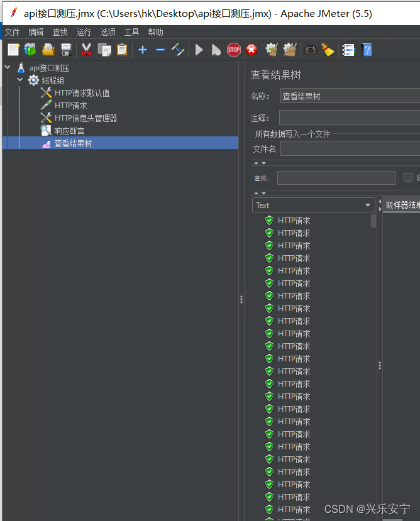Save the test plan with floppy icon
Viewport: 420px width, 521px height.
[66, 50]
